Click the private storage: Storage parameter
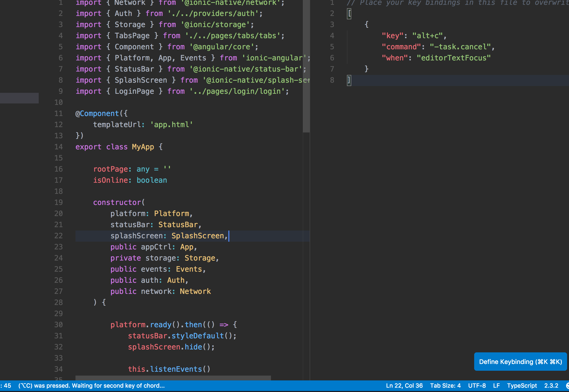The image size is (569, 392). click(x=165, y=258)
